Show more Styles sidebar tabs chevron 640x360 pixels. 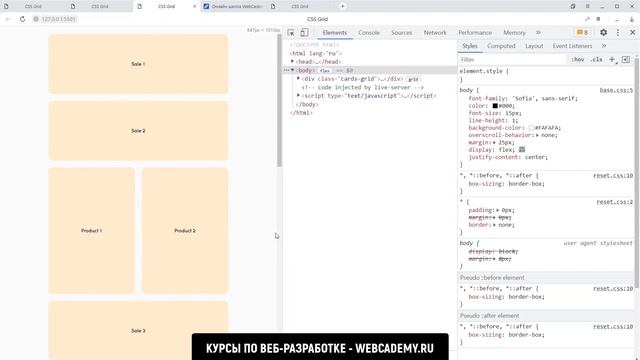(x=604, y=46)
